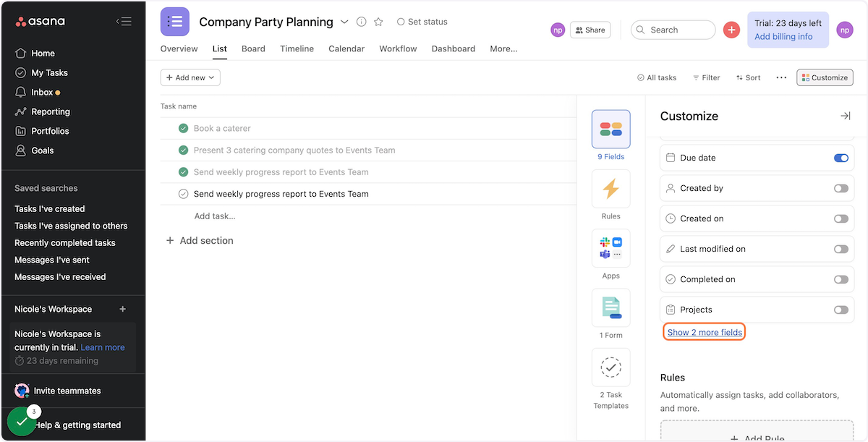Open Inbox in the sidebar
Viewport: 868px width, 442px height.
42,92
